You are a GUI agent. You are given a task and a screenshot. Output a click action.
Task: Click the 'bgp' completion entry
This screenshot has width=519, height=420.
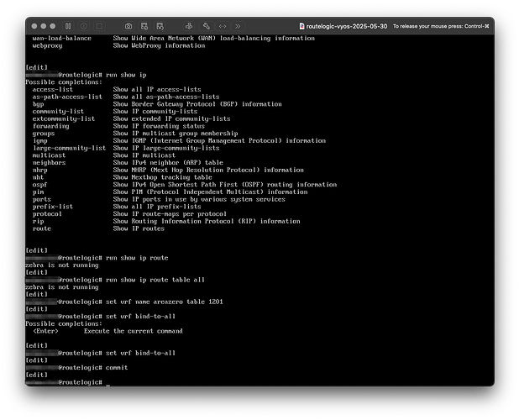point(38,104)
